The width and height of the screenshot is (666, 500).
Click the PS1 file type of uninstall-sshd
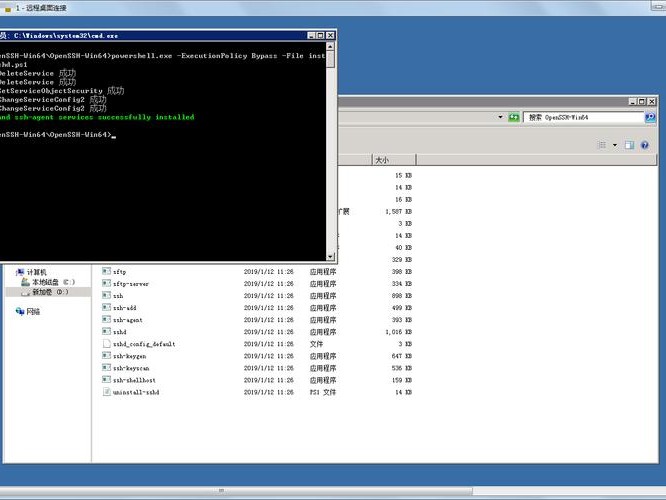323,392
